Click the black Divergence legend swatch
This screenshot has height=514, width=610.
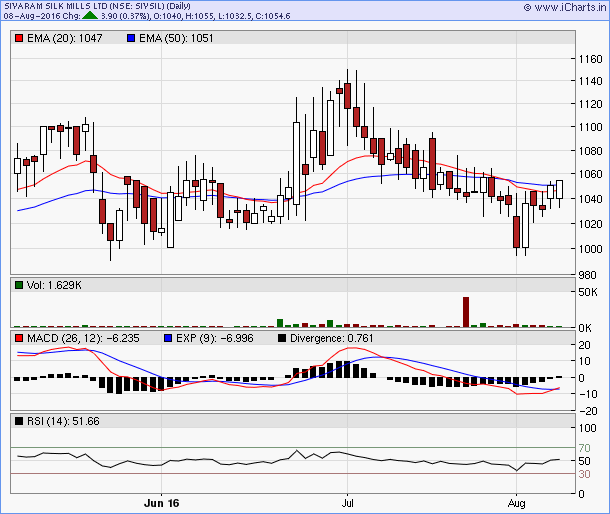click(x=282, y=338)
